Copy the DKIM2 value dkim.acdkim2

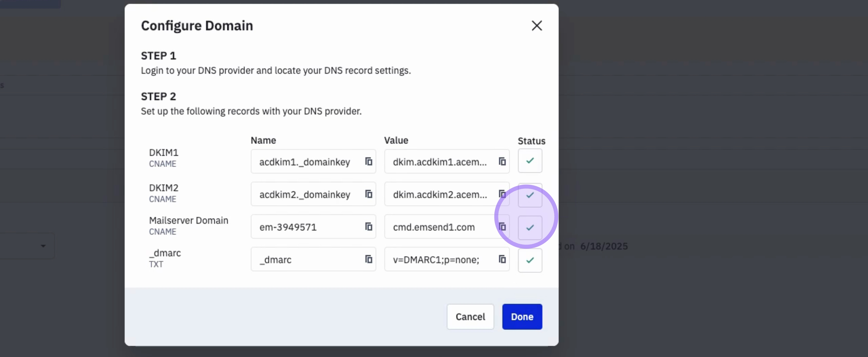point(502,194)
